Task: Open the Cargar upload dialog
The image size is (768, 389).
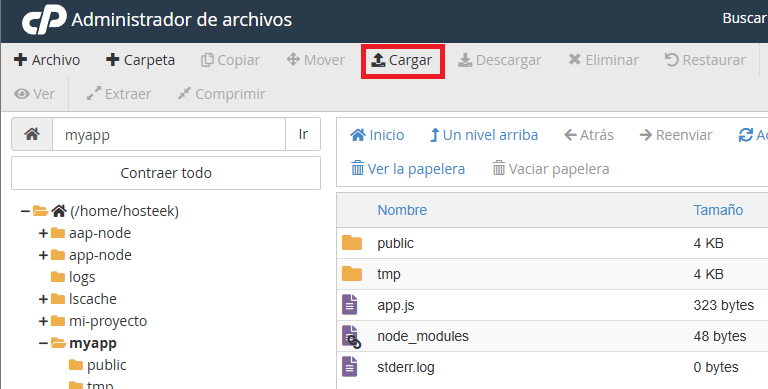Action: pyautogui.click(x=402, y=60)
